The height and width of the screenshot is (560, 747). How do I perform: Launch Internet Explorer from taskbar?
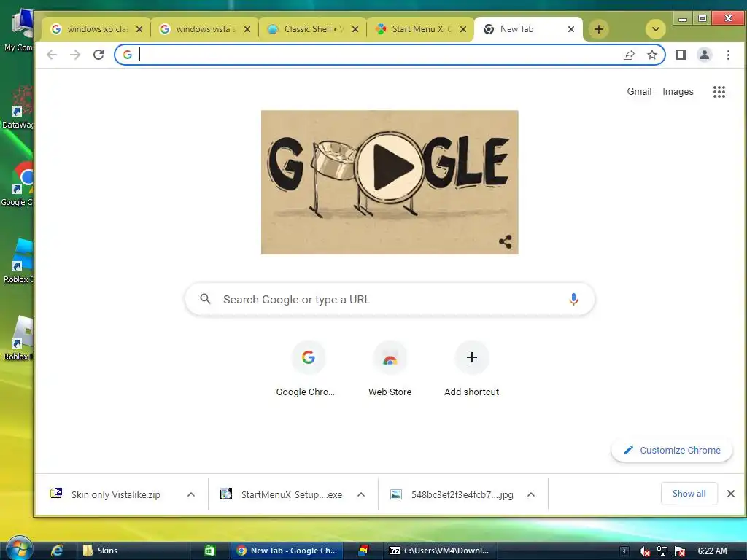pyautogui.click(x=57, y=551)
